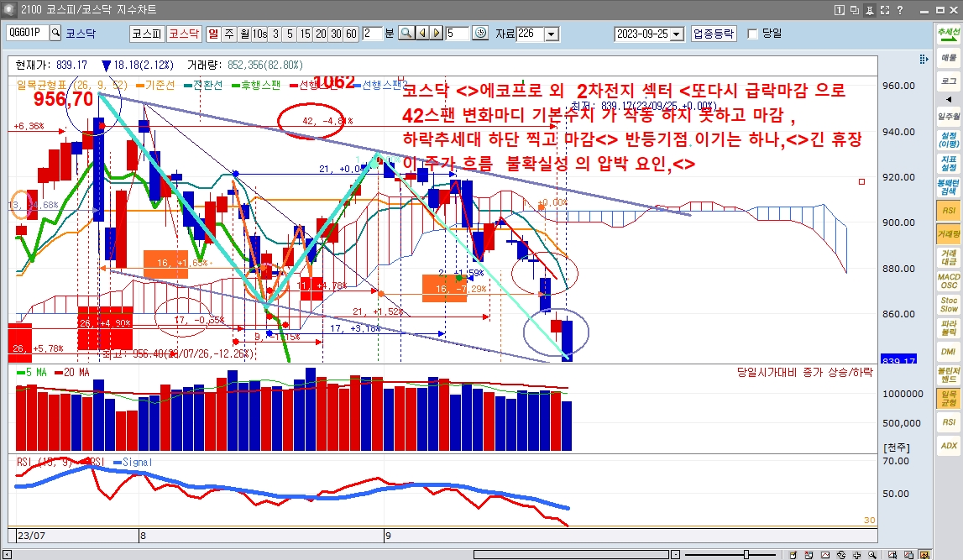
Task: Switch to daily (일) chart period
Action: point(213,34)
